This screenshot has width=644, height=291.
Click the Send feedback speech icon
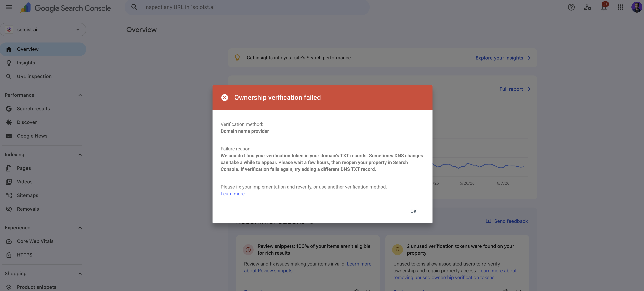click(x=488, y=221)
